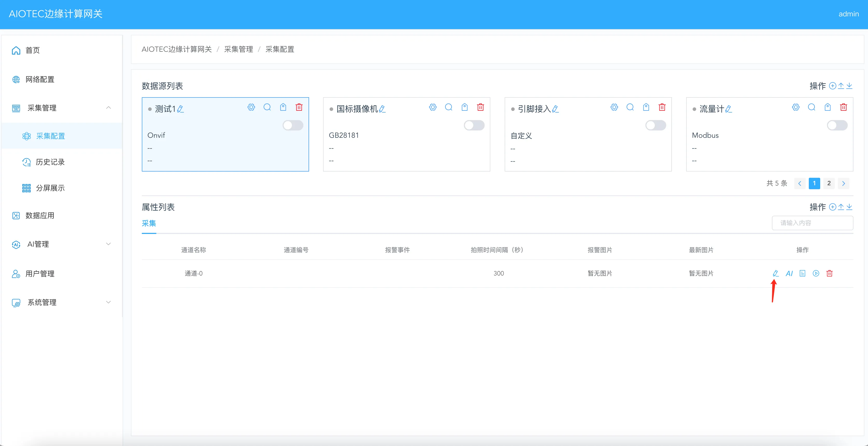
Task: Edit the name of 流量计 data source
Action: coord(729,109)
